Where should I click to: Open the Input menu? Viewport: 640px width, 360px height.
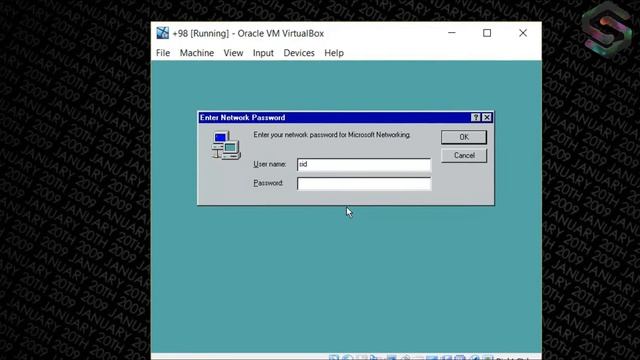coord(263,53)
